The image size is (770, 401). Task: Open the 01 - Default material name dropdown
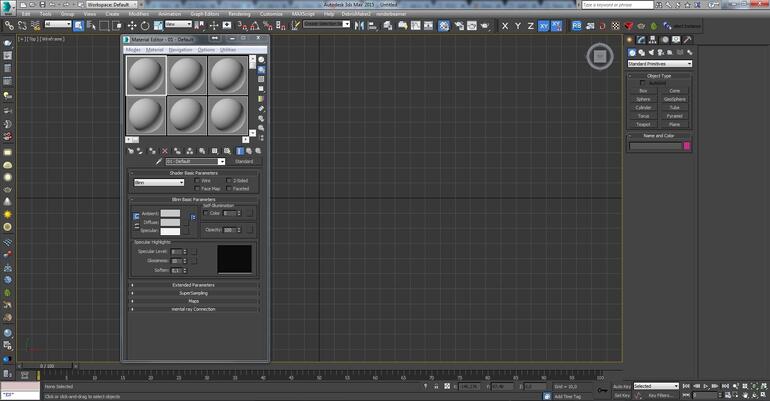(195, 161)
